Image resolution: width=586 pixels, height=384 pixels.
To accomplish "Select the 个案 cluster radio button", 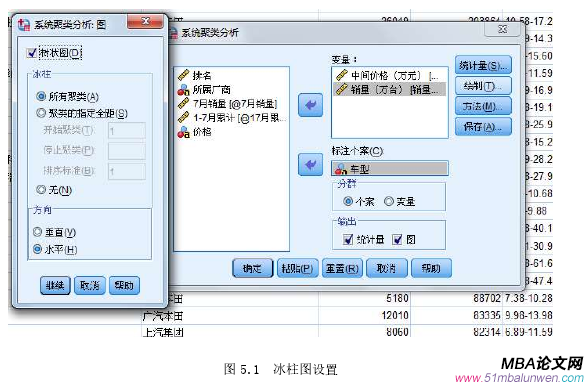I will (348, 202).
